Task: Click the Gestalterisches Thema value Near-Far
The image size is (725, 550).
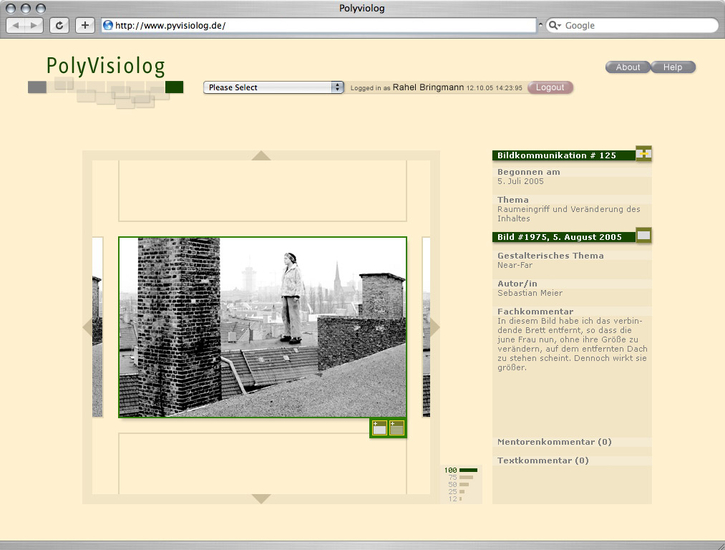Action: pos(515,265)
